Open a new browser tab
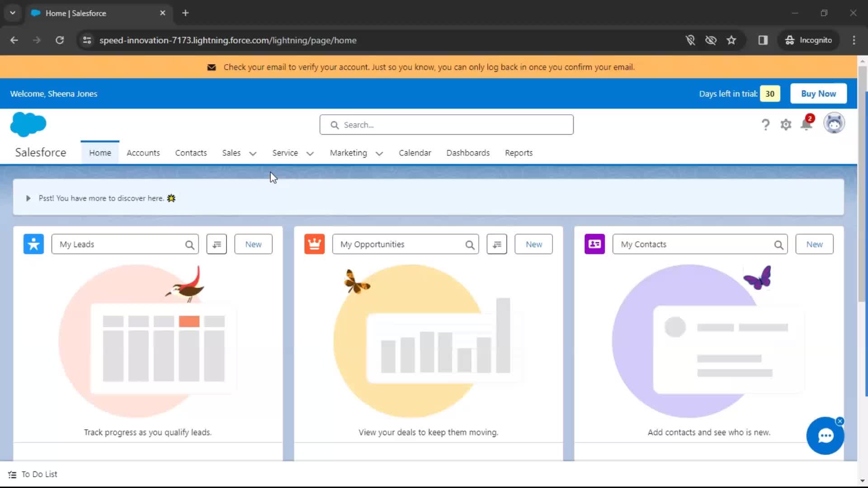The image size is (868, 488). (185, 13)
